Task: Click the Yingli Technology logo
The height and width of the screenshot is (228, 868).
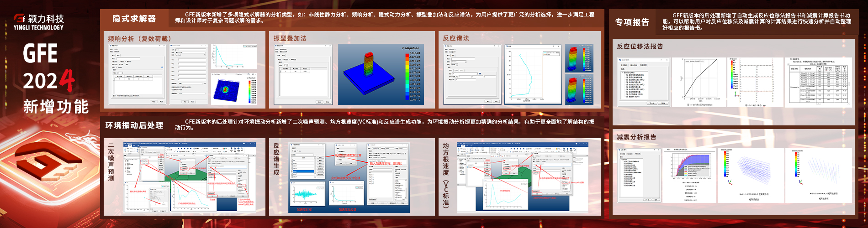Action: tap(39, 22)
